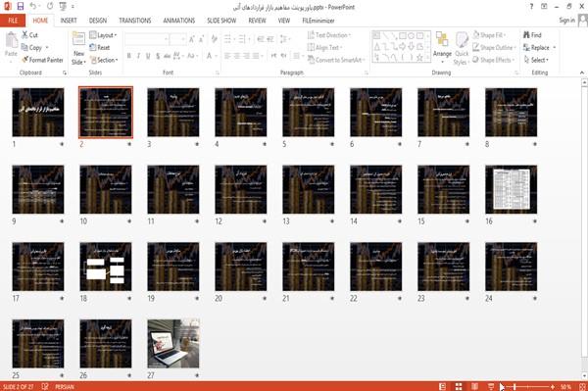The width and height of the screenshot is (588, 391).
Task: Click the Increase Font Size icon
Action: pos(192,39)
